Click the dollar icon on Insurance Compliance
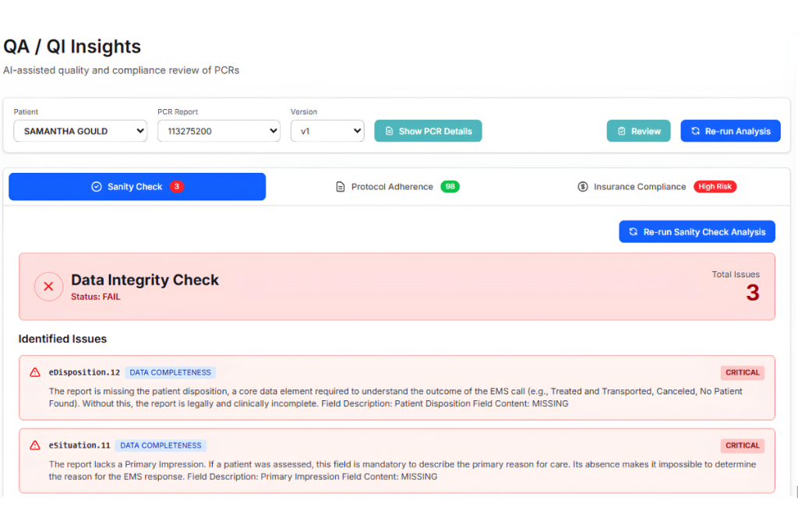Screen dimensions: 798x532 pos(583,187)
